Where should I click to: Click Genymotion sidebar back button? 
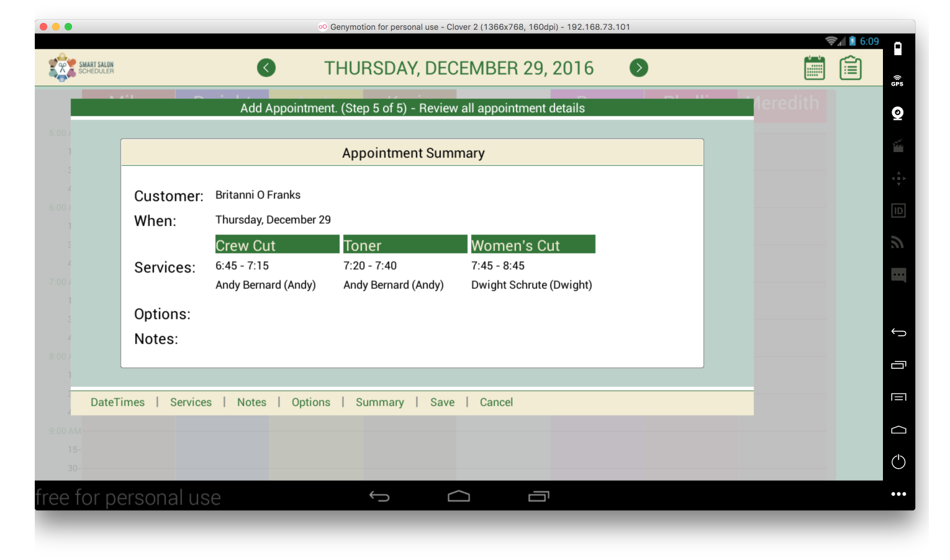(x=898, y=332)
